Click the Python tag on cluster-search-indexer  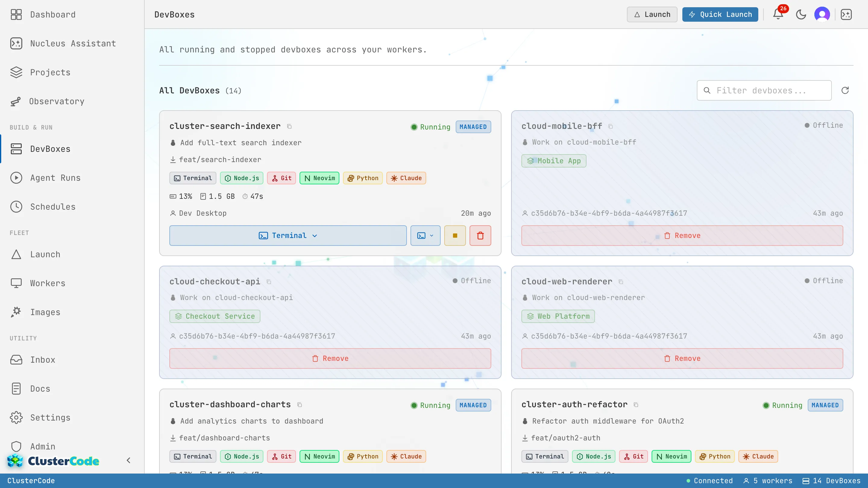(x=363, y=178)
